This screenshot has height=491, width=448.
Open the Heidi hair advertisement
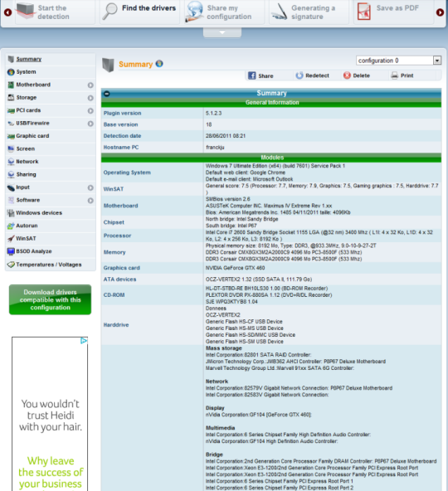[x=50, y=414]
